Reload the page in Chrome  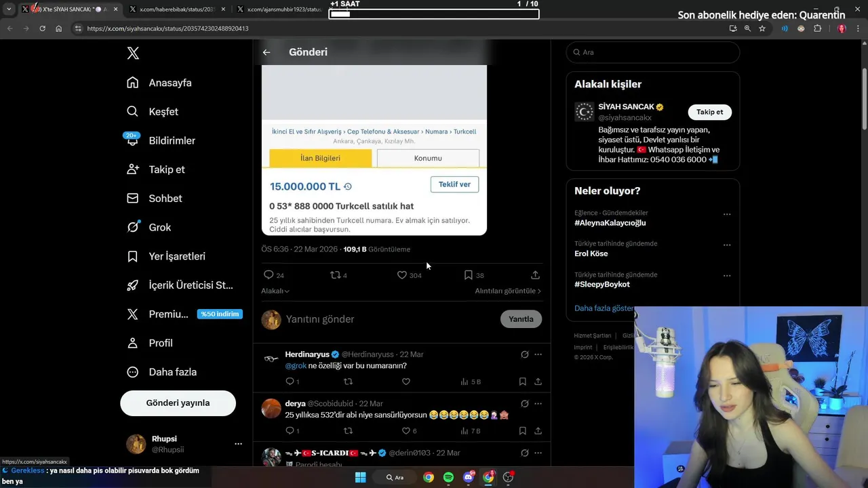pyautogui.click(x=42, y=28)
